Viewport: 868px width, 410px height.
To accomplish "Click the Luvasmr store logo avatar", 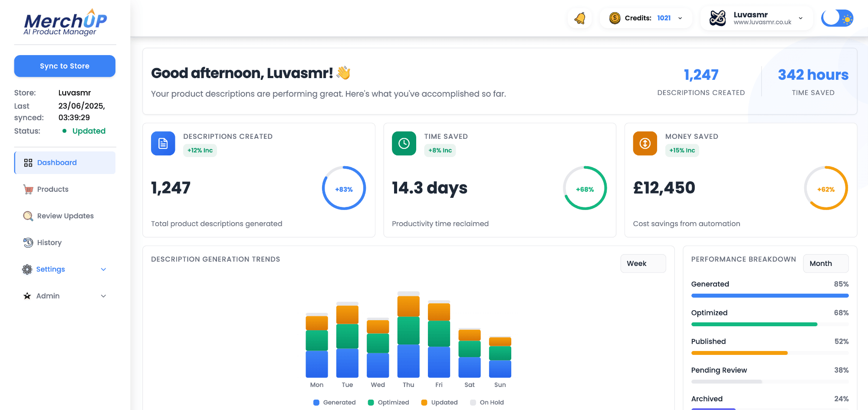I will [x=717, y=18].
